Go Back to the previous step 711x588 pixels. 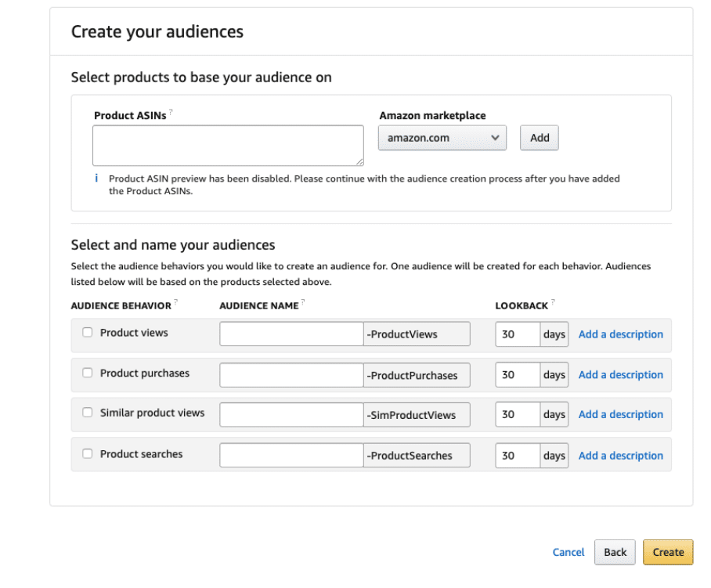pos(615,552)
